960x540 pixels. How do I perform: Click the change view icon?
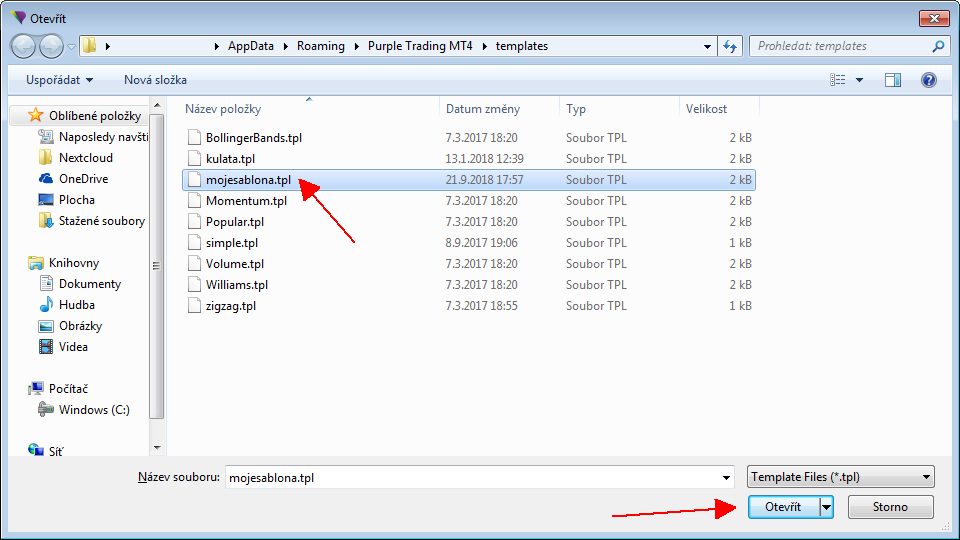838,80
